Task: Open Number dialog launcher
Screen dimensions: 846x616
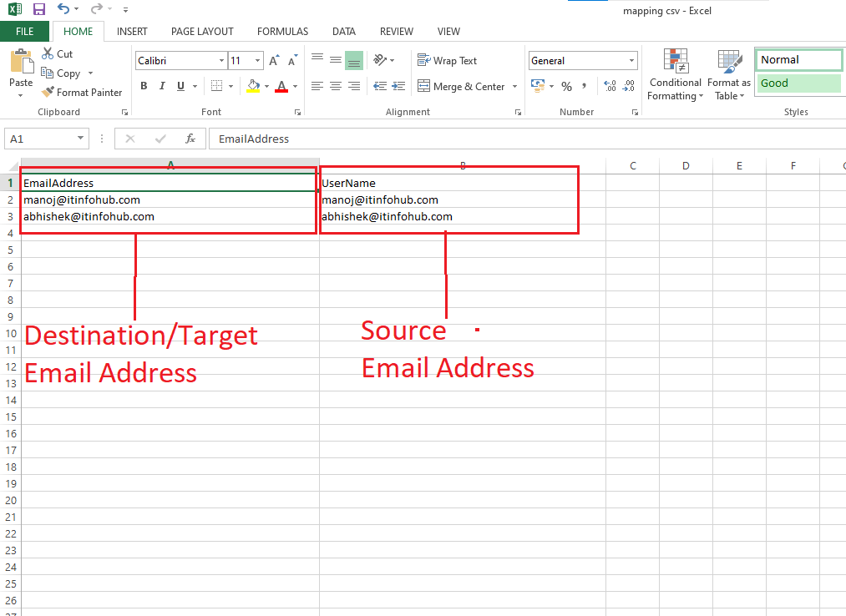Action: pos(635,112)
